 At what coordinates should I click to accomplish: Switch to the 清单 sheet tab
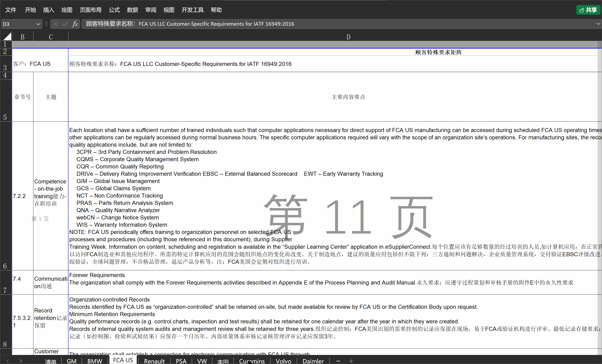(51, 361)
